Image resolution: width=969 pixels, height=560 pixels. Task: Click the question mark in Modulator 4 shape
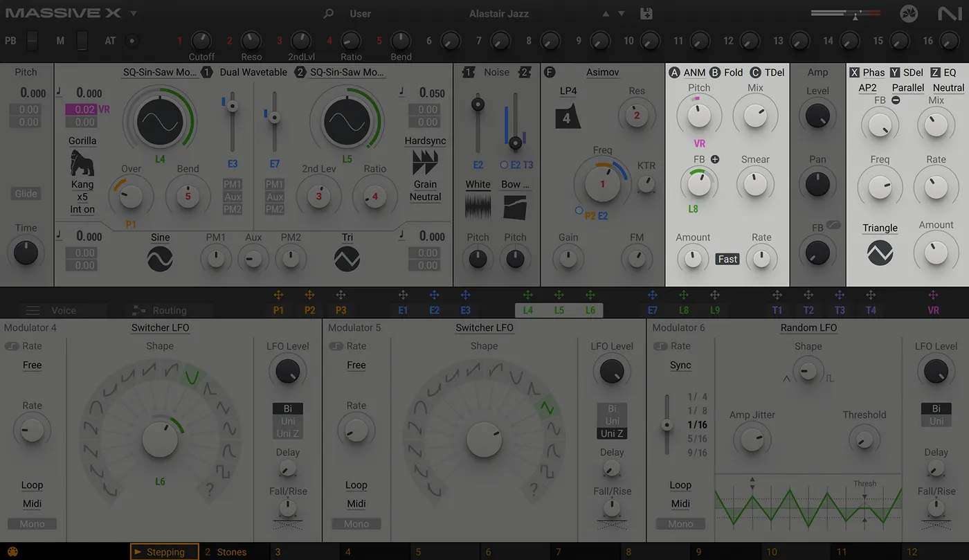[x=209, y=491]
